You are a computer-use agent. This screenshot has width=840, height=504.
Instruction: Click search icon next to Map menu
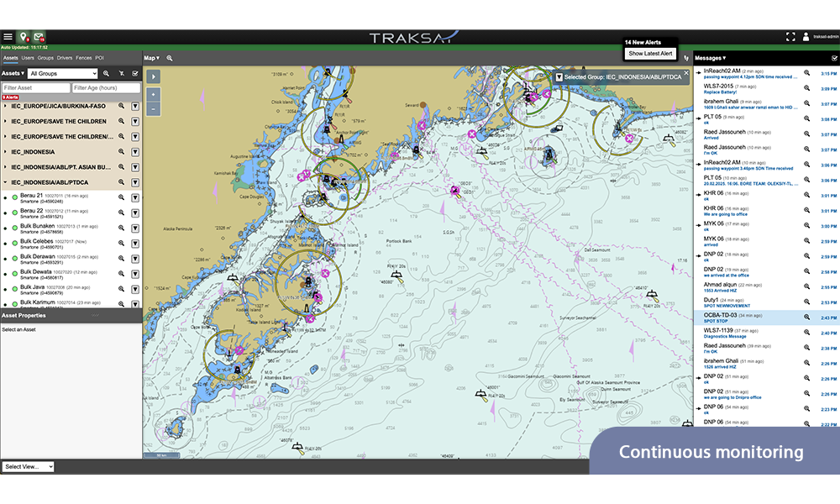170,58
